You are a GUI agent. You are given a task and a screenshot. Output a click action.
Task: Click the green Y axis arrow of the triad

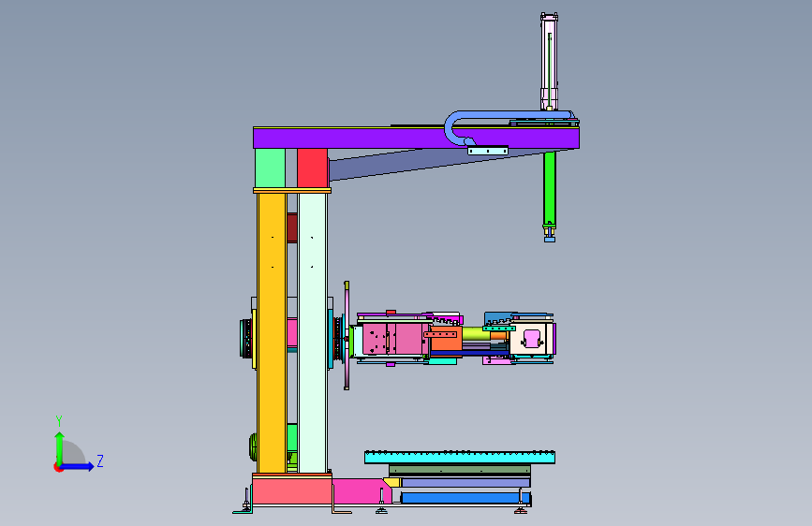[x=60, y=447]
